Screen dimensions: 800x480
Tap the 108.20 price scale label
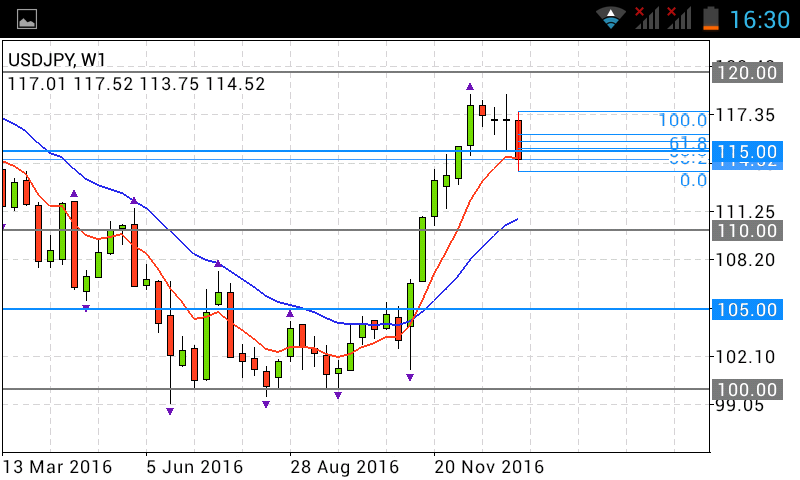coord(745,260)
